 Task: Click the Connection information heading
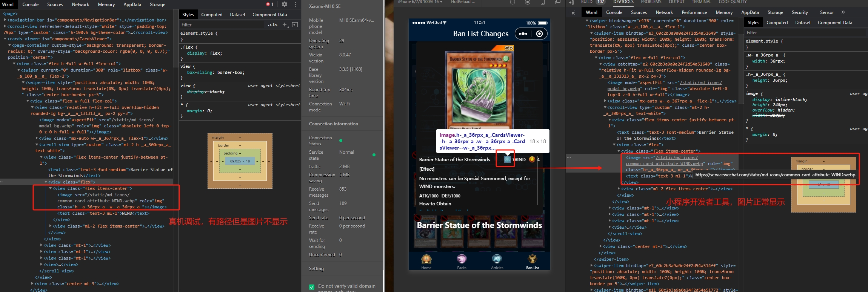(x=334, y=124)
